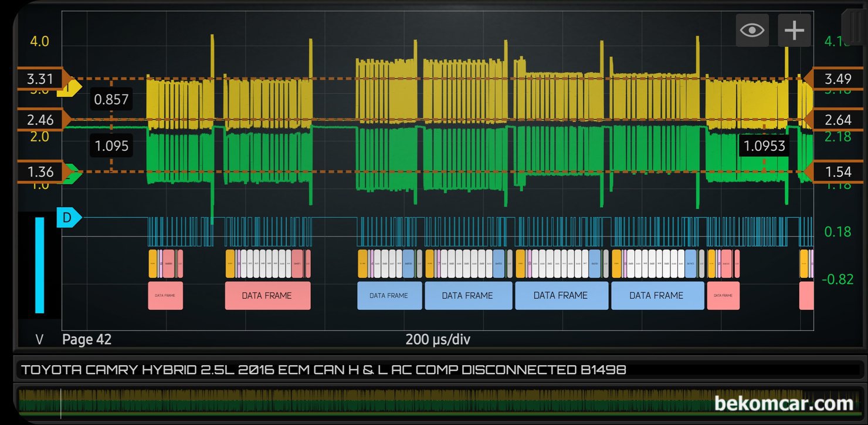Select the last blue DATA FRAME block
This screenshot has width=868, height=425.
point(657,295)
